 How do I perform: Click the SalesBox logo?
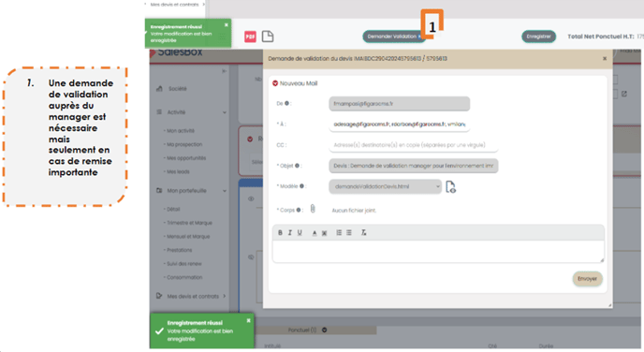177,52
